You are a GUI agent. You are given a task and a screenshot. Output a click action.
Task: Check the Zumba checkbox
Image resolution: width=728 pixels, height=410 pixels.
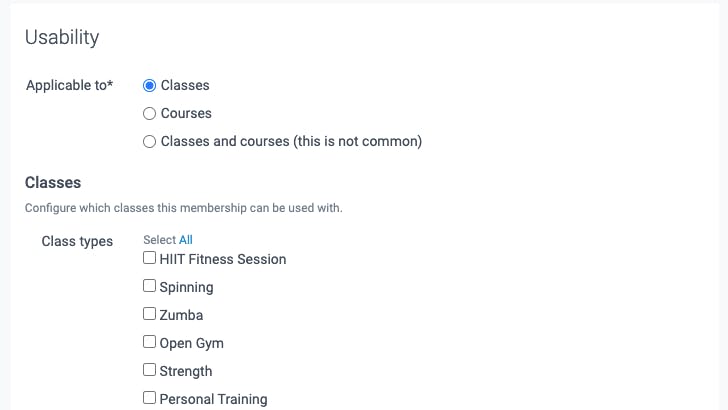[x=150, y=313]
